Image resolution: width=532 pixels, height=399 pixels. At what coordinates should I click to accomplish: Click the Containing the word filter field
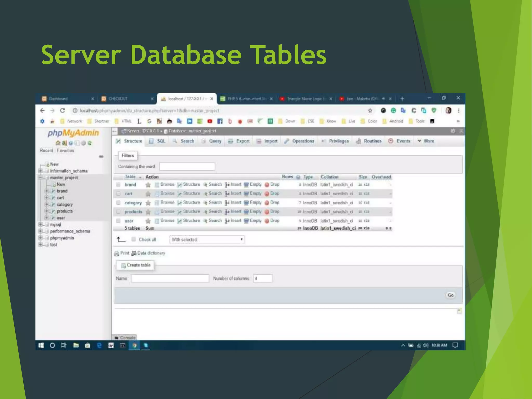[187, 167]
